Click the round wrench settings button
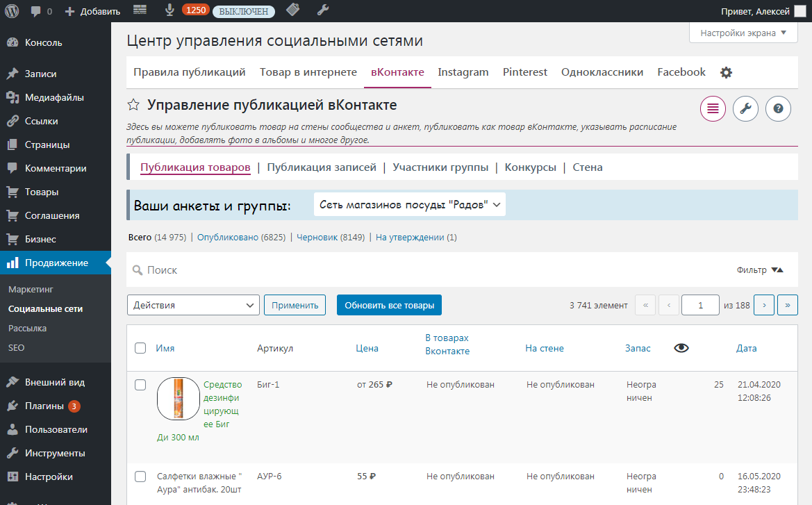The width and height of the screenshot is (812, 505). click(x=746, y=109)
